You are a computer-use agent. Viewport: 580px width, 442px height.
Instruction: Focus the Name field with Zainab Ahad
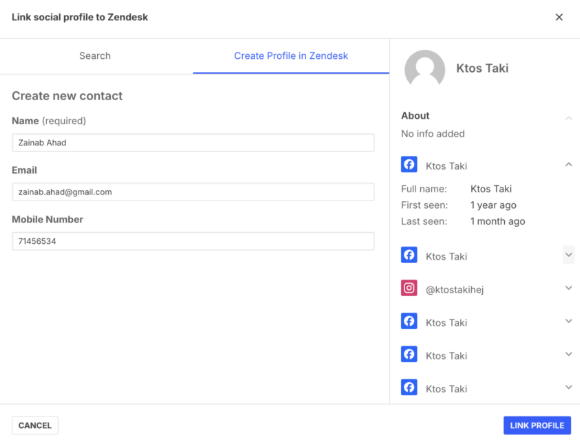point(193,143)
